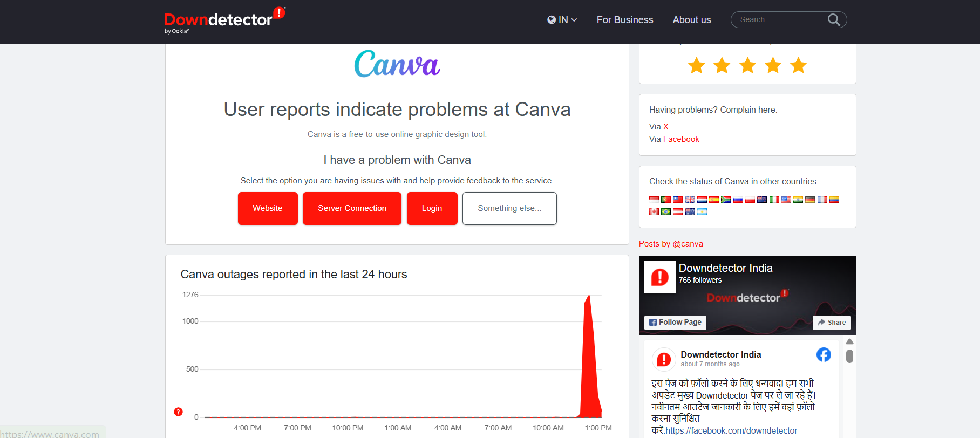
Task: Click the Facebook logo icon on post
Action: point(824,354)
